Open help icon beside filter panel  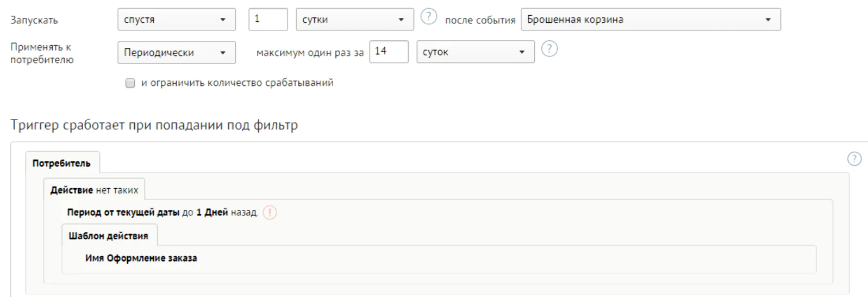854,159
